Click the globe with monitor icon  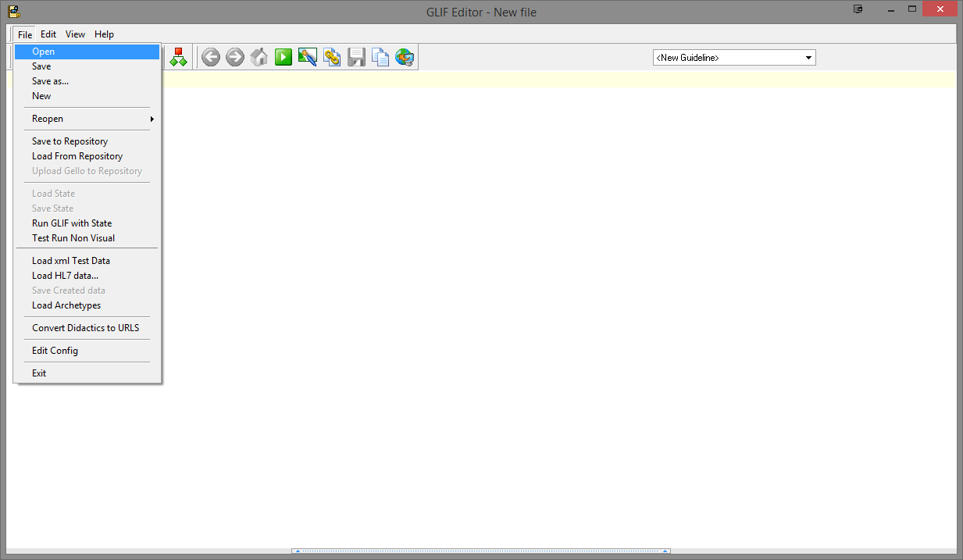coord(405,57)
